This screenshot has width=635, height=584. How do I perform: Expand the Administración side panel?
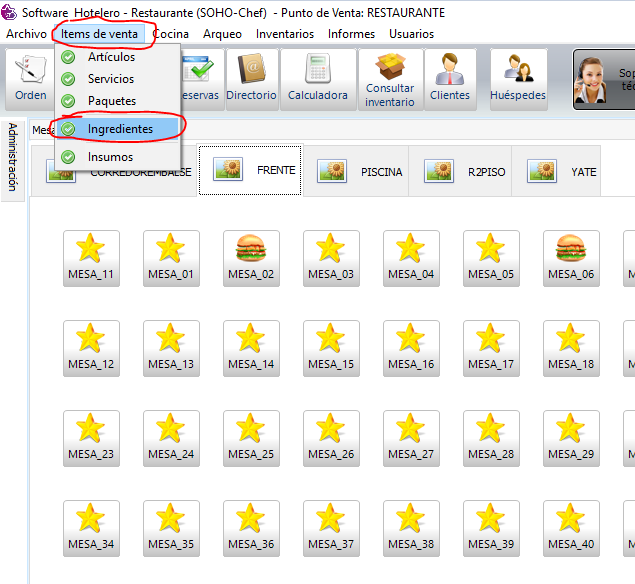(13, 157)
